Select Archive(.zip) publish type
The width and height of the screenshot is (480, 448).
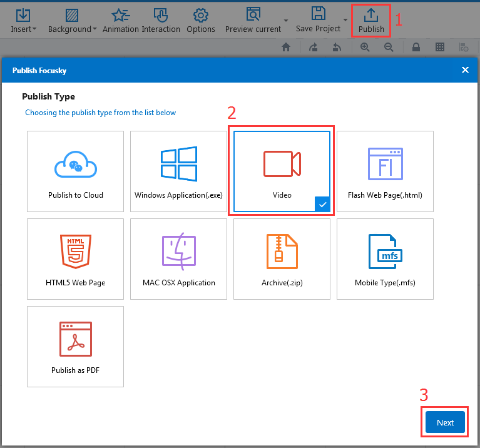pyautogui.click(x=282, y=259)
